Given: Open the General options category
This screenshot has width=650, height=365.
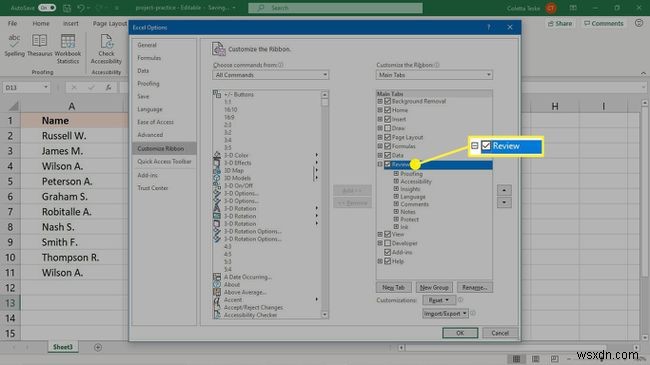Looking at the screenshot, I should click(147, 45).
